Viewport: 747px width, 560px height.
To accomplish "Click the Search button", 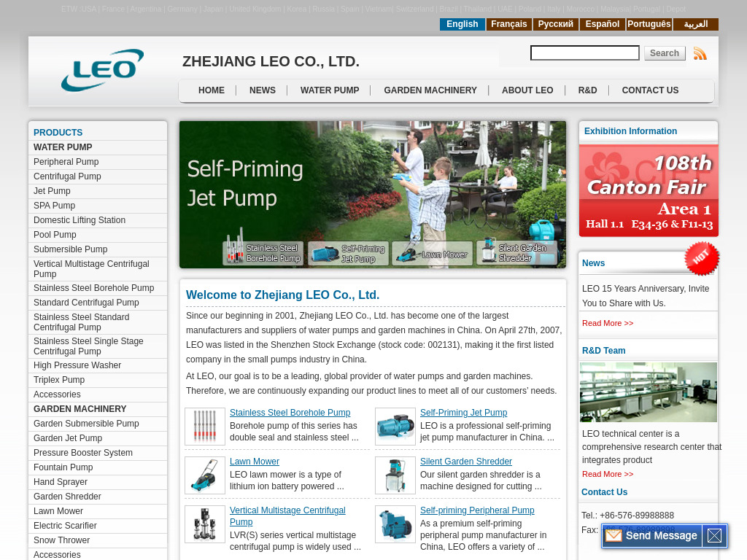I will point(665,52).
